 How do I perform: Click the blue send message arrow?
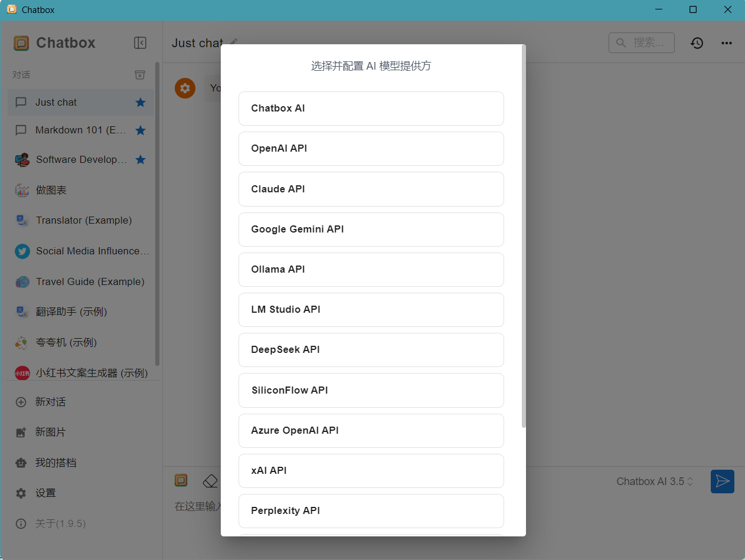coord(722,482)
